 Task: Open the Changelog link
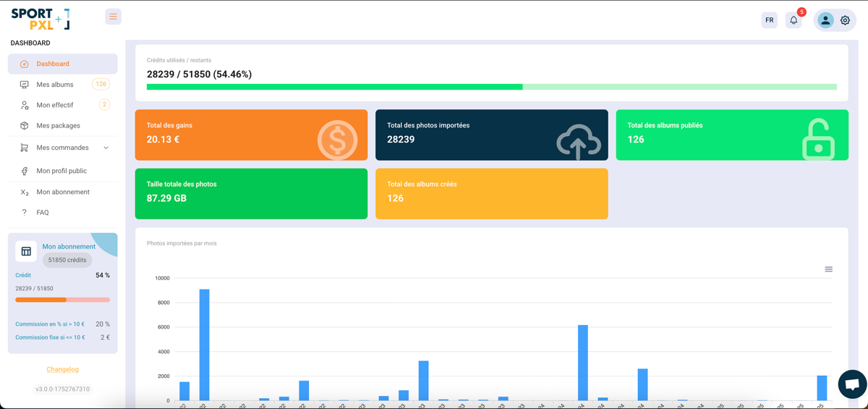62,369
